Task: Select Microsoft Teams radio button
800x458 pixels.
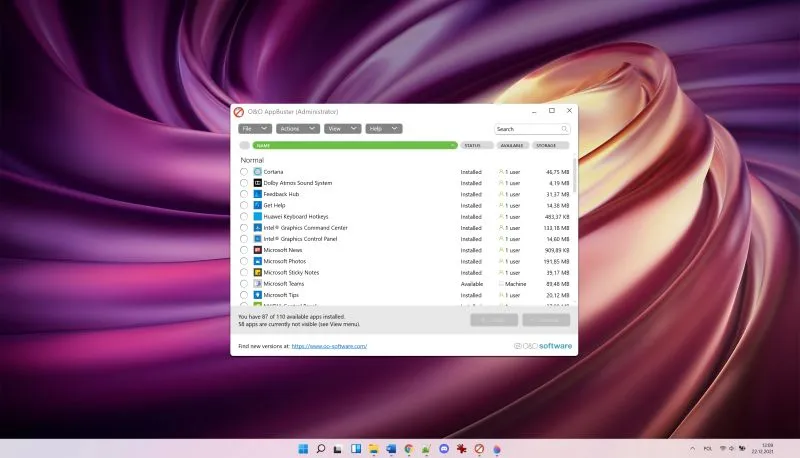Action: 244,284
